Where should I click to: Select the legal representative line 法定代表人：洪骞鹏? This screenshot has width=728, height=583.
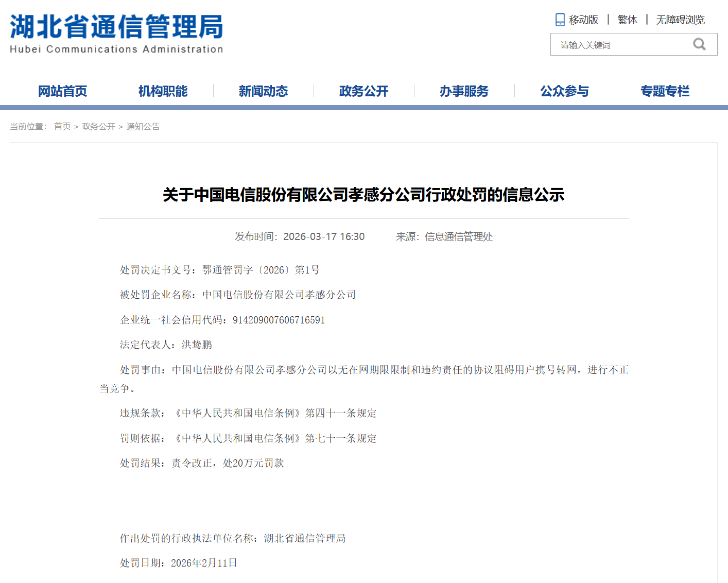(166, 345)
